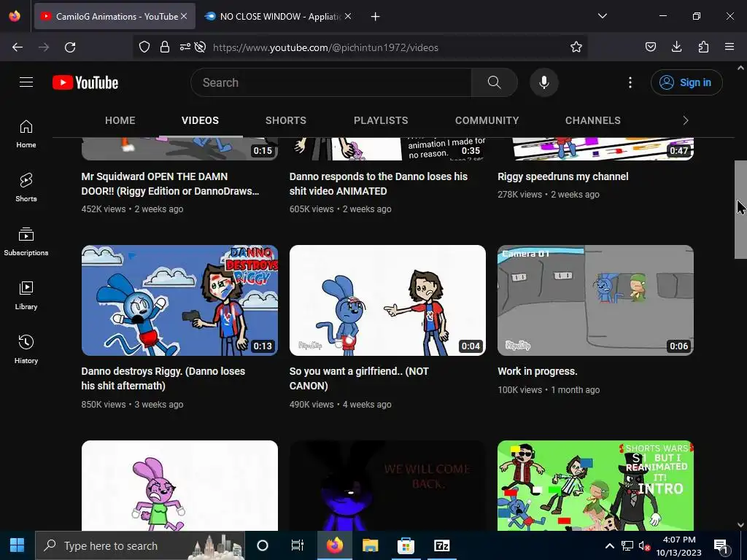Go back with browser back arrow
Screen dimensions: 747x560
coord(18,47)
